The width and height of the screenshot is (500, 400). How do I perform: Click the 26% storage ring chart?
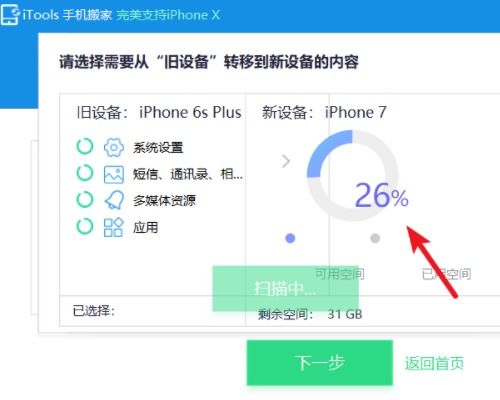353,175
